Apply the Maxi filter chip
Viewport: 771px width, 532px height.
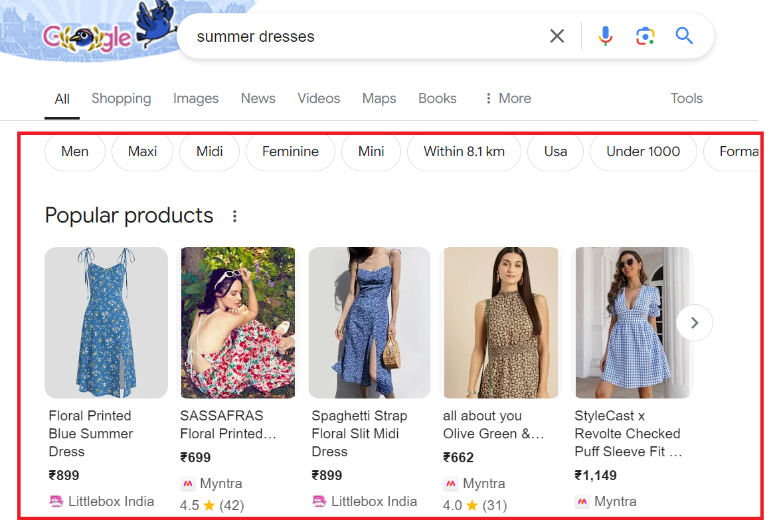142,151
